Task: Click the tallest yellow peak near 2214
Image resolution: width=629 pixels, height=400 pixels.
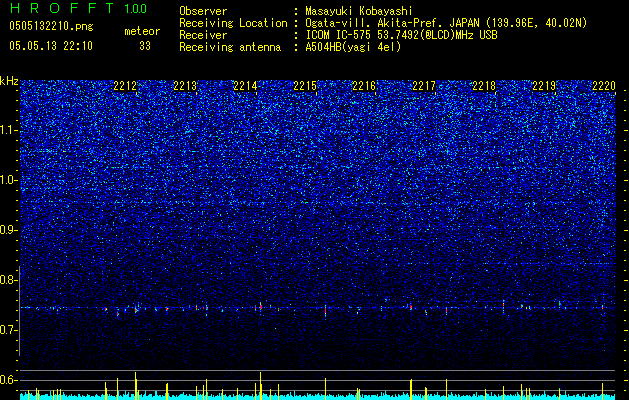Action: [260, 385]
